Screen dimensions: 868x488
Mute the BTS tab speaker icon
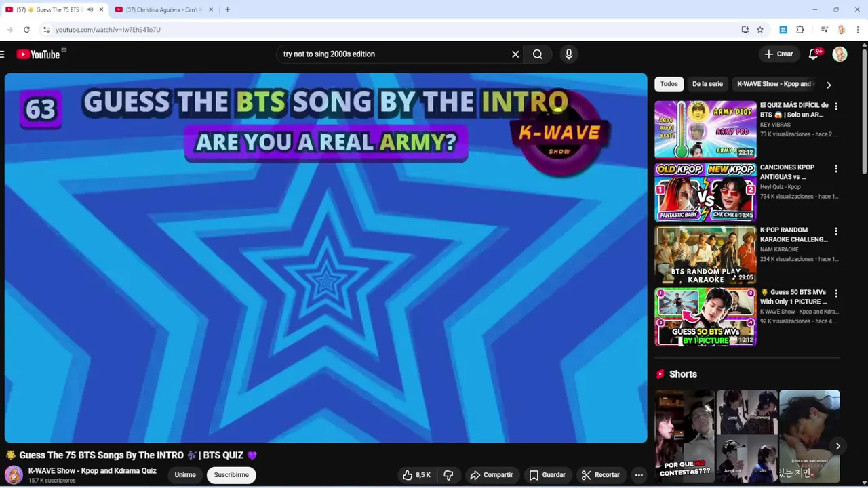tap(90, 9)
